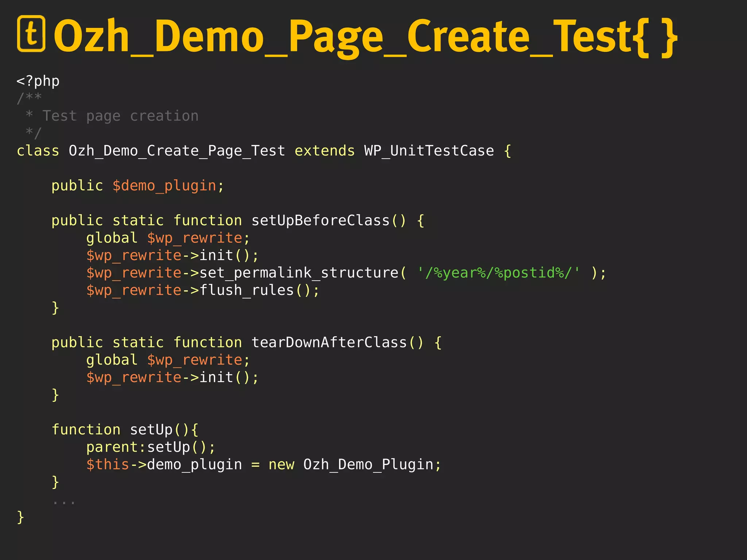The image size is (747, 560).
Task: Click '$this->demo_plugin' assignment
Action: (x=164, y=465)
